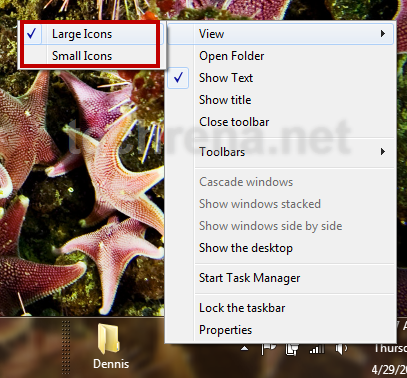Click Open Folder in context menu
The height and width of the screenshot is (378, 407).
click(281, 56)
